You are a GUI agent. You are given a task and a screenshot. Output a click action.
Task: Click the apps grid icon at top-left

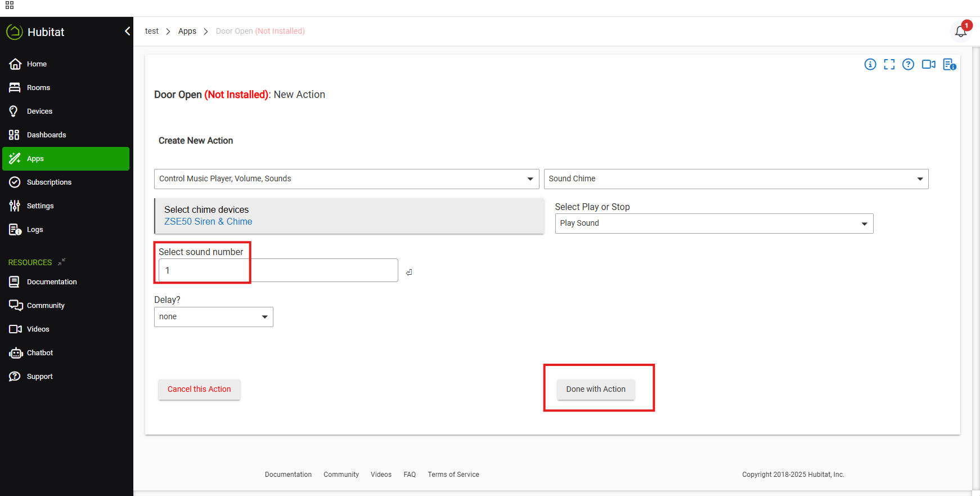(10, 6)
